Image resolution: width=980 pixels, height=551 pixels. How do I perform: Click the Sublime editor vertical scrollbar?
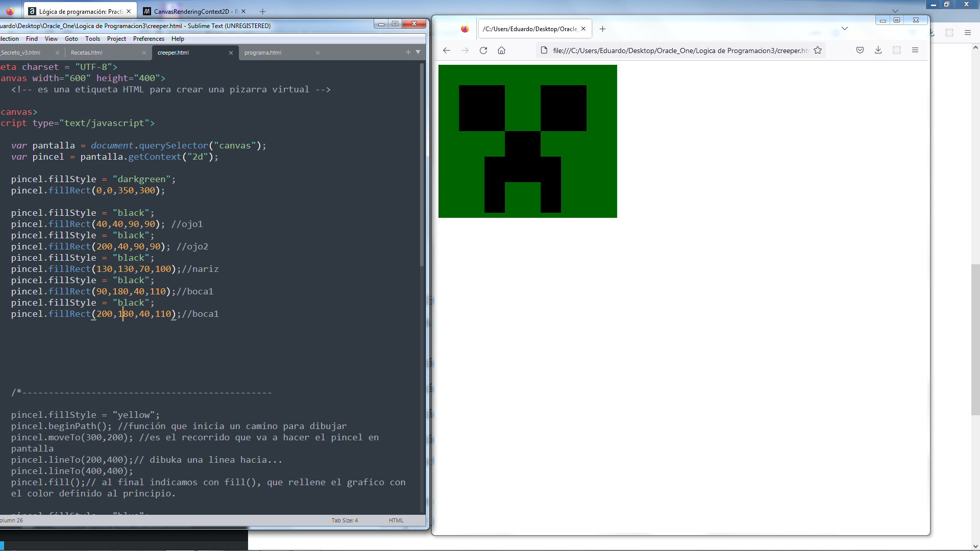click(x=422, y=164)
